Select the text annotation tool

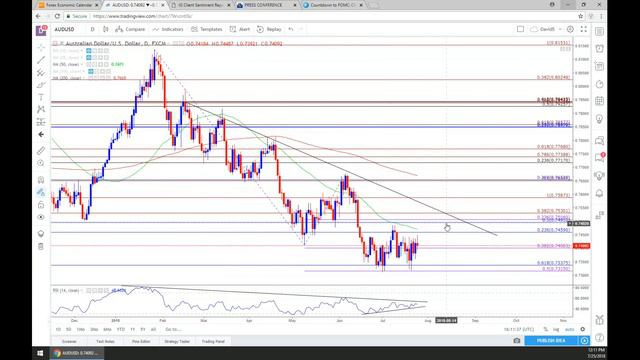click(x=41, y=97)
